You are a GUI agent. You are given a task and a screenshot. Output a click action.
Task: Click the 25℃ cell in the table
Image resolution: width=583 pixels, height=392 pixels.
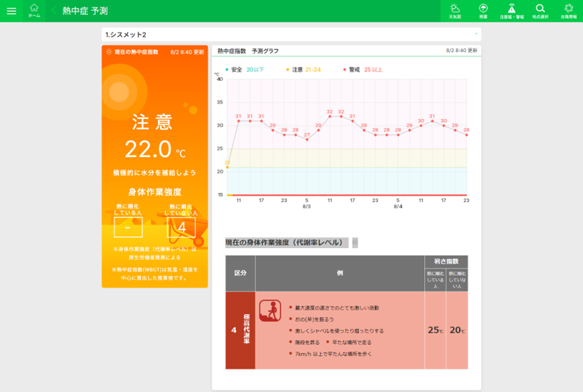[435, 330]
